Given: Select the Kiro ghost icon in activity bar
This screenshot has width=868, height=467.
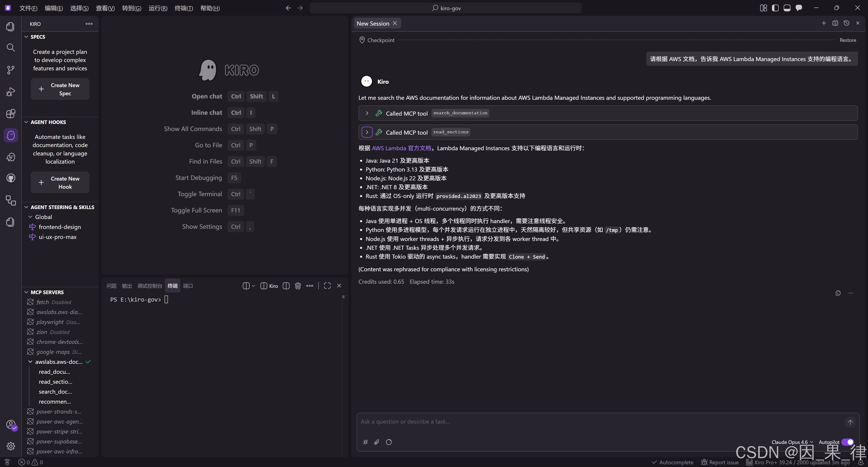Looking at the screenshot, I should pyautogui.click(x=11, y=135).
